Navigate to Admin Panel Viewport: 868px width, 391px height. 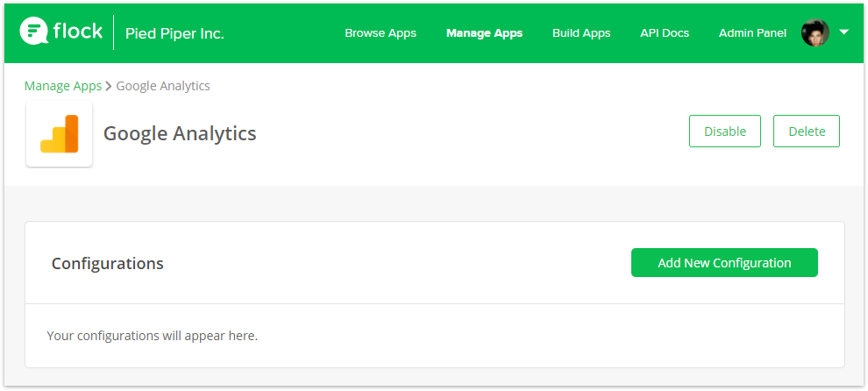752,33
